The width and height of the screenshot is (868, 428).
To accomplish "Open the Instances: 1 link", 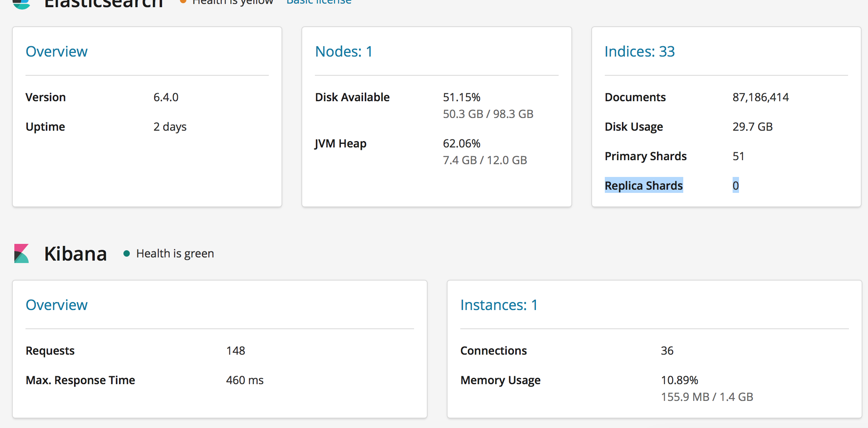I will pos(499,305).
